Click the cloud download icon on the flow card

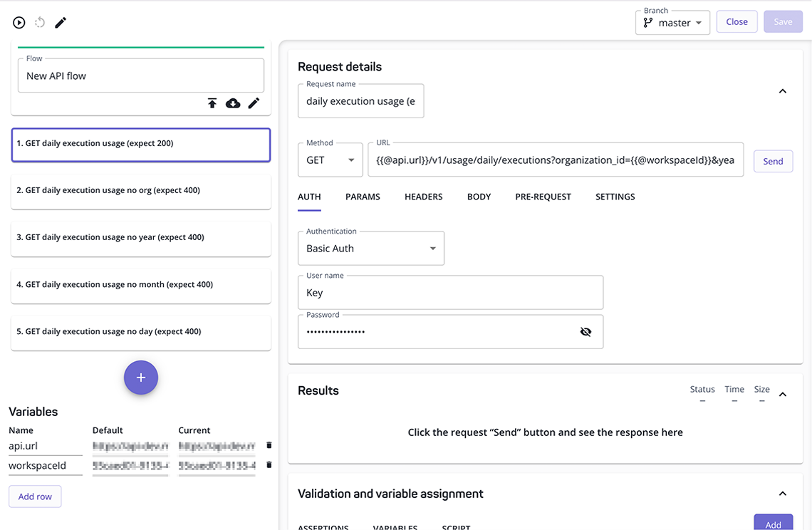point(233,103)
